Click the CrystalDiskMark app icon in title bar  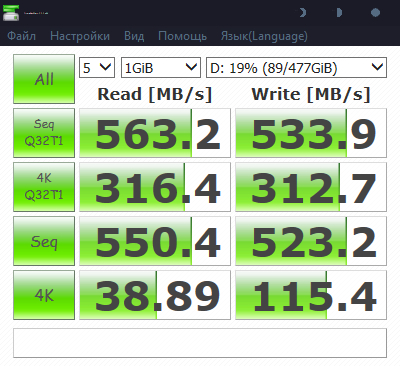pyautogui.click(x=11, y=13)
